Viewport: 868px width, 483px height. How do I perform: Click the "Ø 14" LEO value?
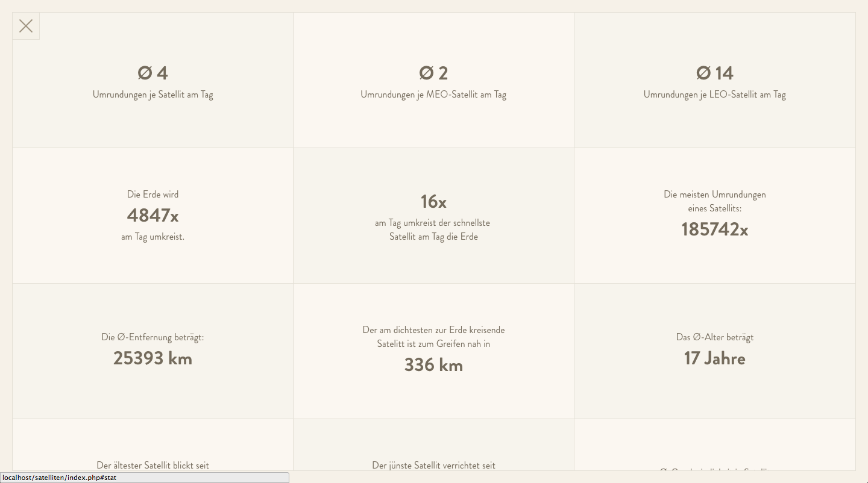pyautogui.click(x=715, y=73)
